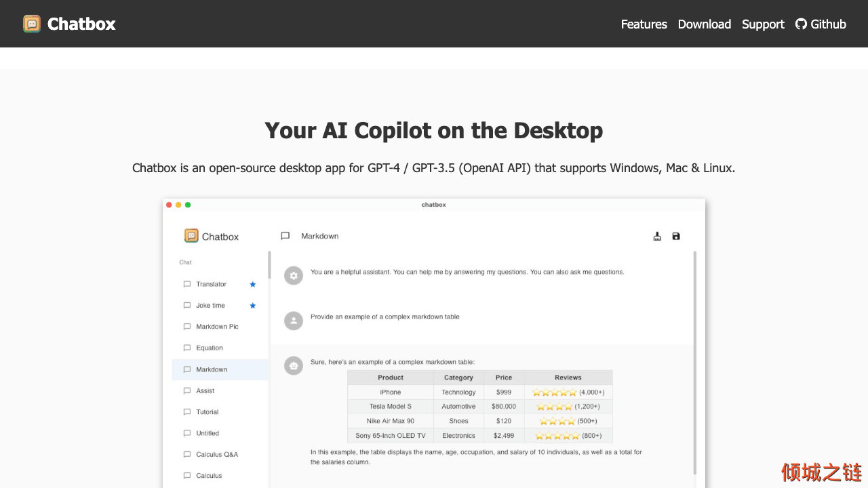Viewport: 868px width, 488px height.
Task: Click the red close dot of chatbox window
Action: 169,205
